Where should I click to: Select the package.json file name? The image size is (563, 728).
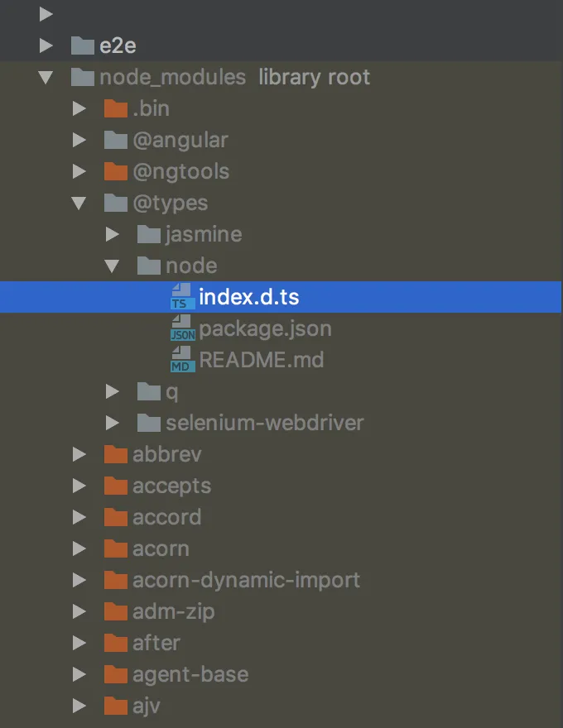265,329
